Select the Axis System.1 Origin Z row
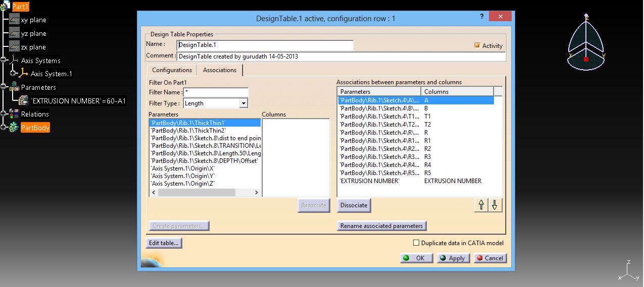Viewport: 644px width, 287px height. [205, 184]
